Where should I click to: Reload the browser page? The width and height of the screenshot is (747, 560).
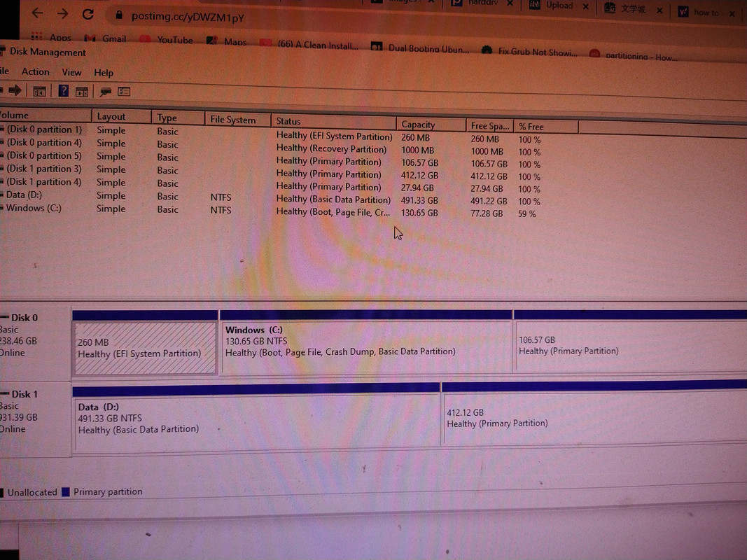(88, 14)
